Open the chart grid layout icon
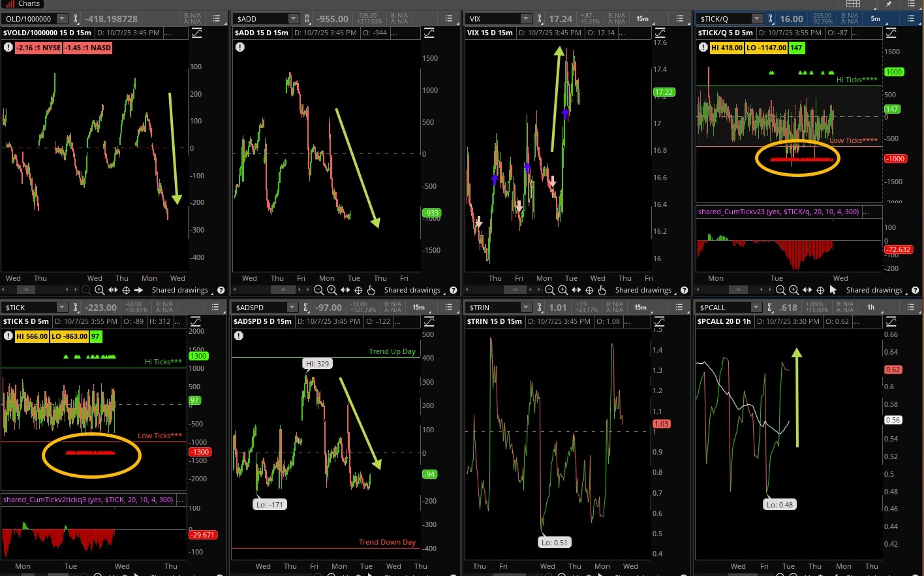Screen dimensions: 924x576 tap(853, 4)
